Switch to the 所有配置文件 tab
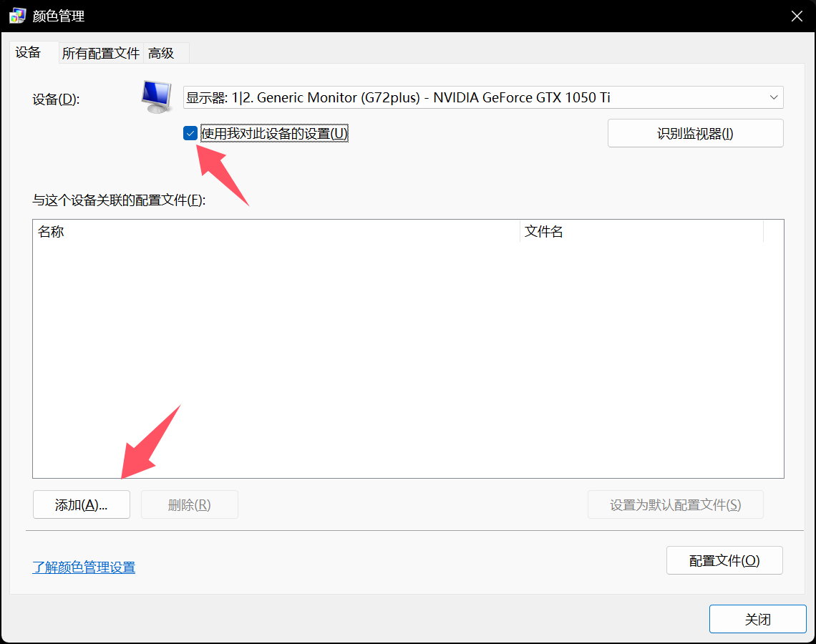The image size is (816, 644). tap(100, 54)
